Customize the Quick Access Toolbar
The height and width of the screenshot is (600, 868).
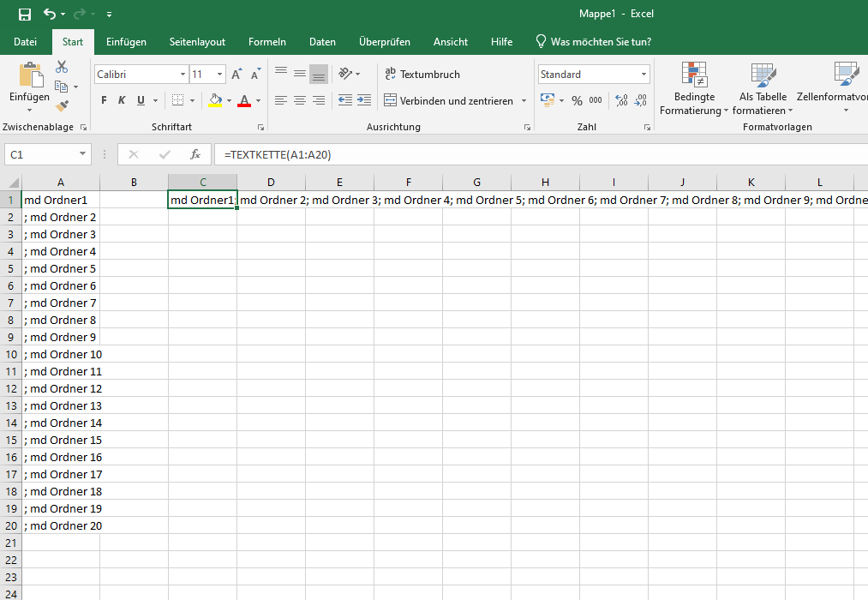[109, 14]
